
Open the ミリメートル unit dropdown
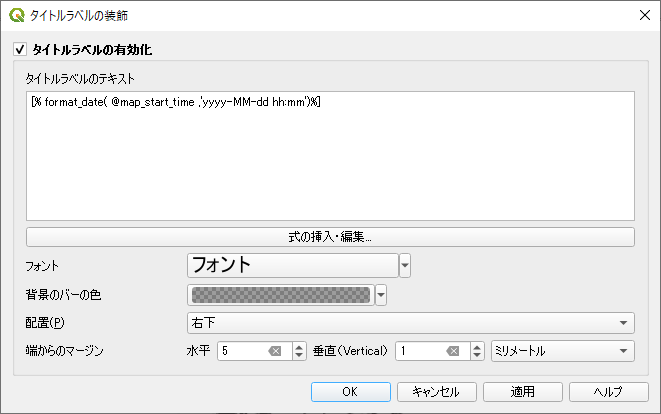click(x=563, y=351)
